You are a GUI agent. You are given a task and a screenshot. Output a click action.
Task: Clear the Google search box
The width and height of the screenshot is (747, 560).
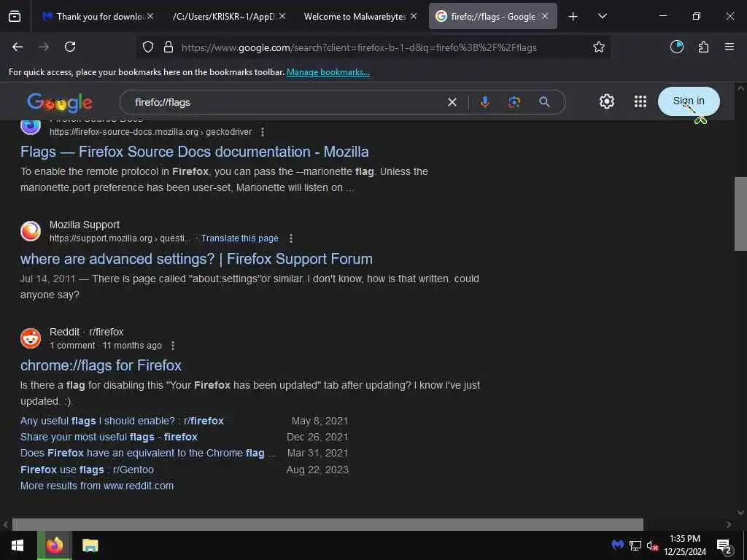coord(452,102)
